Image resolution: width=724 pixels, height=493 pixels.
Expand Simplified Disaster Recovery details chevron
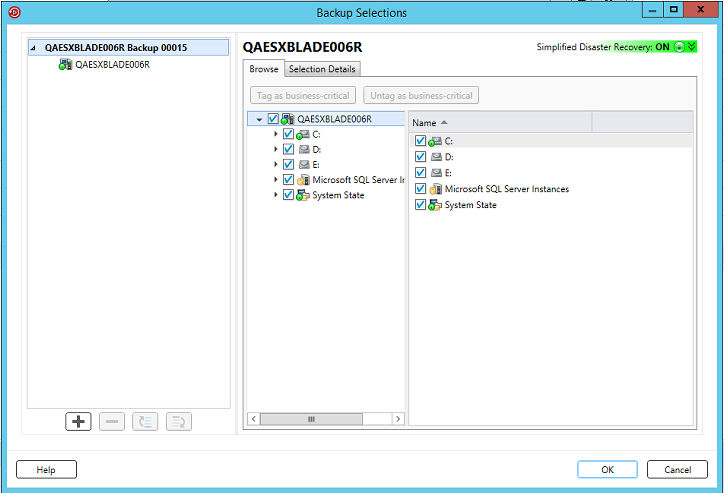[x=691, y=47]
